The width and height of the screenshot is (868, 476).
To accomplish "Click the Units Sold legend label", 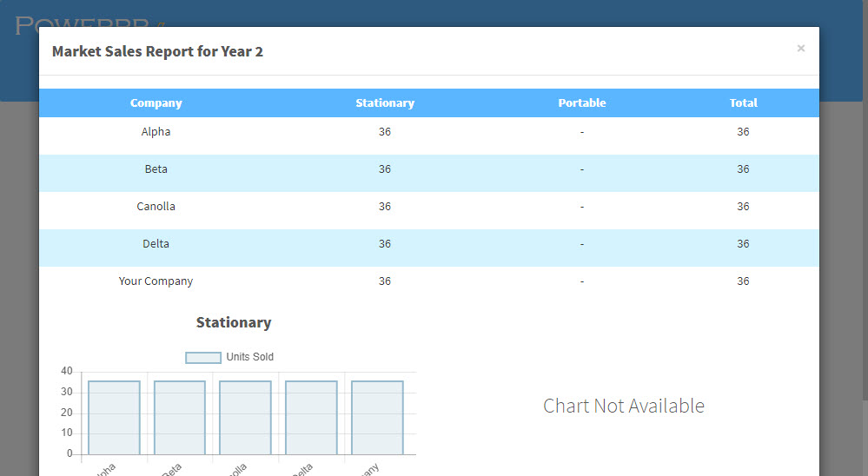I will (249, 357).
